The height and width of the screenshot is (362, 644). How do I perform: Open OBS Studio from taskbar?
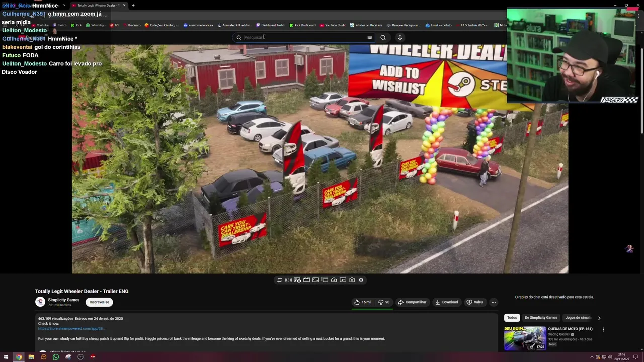(80, 357)
